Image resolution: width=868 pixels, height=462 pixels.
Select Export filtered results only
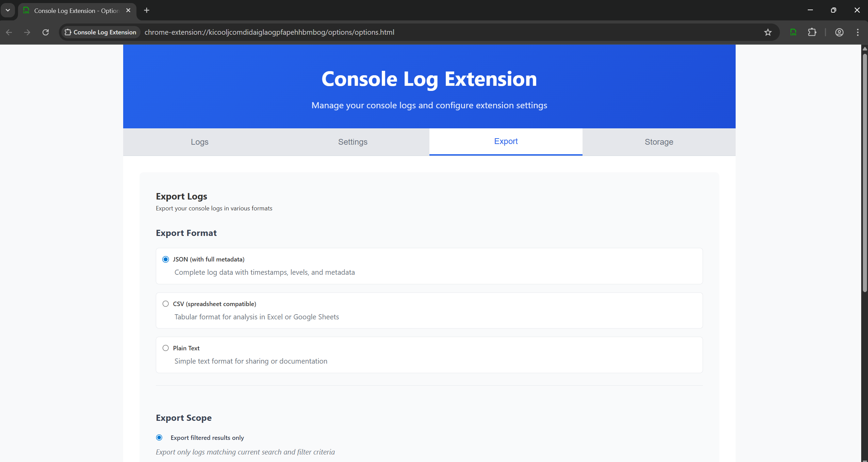[x=159, y=437]
